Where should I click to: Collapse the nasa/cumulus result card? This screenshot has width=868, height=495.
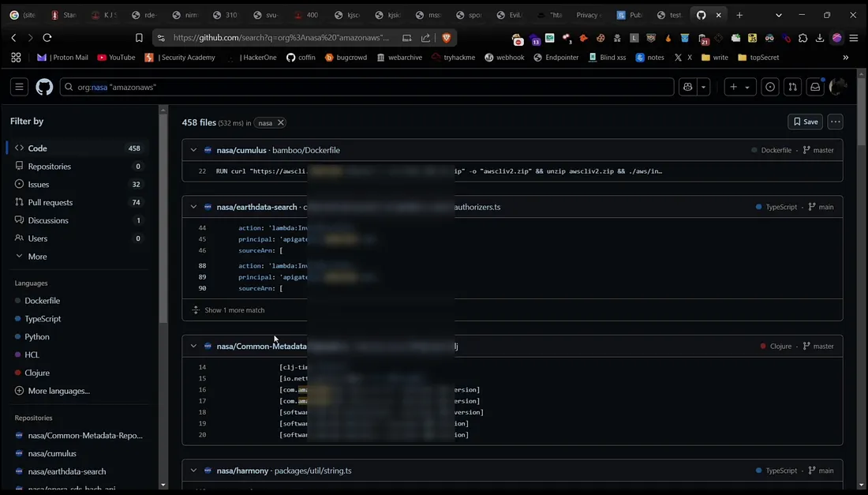tap(193, 150)
